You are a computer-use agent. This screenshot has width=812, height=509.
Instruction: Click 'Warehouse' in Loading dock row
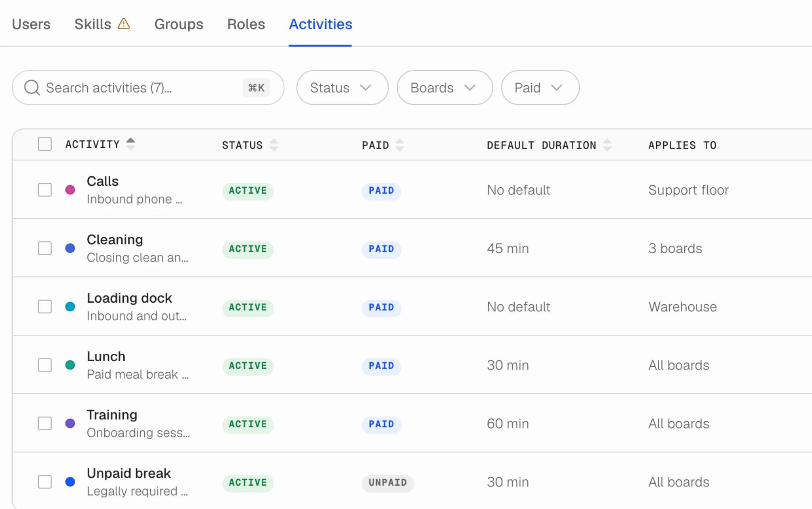[x=682, y=307]
